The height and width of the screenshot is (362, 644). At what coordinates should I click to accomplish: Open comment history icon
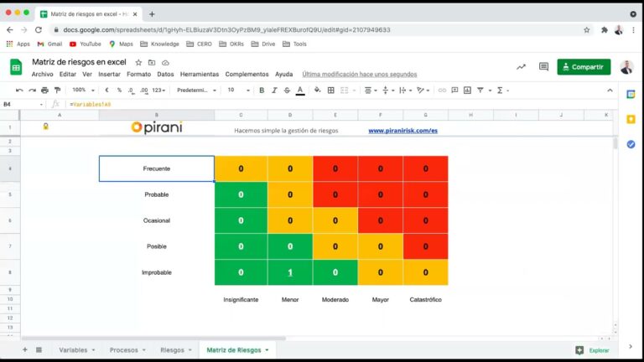[x=543, y=67]
